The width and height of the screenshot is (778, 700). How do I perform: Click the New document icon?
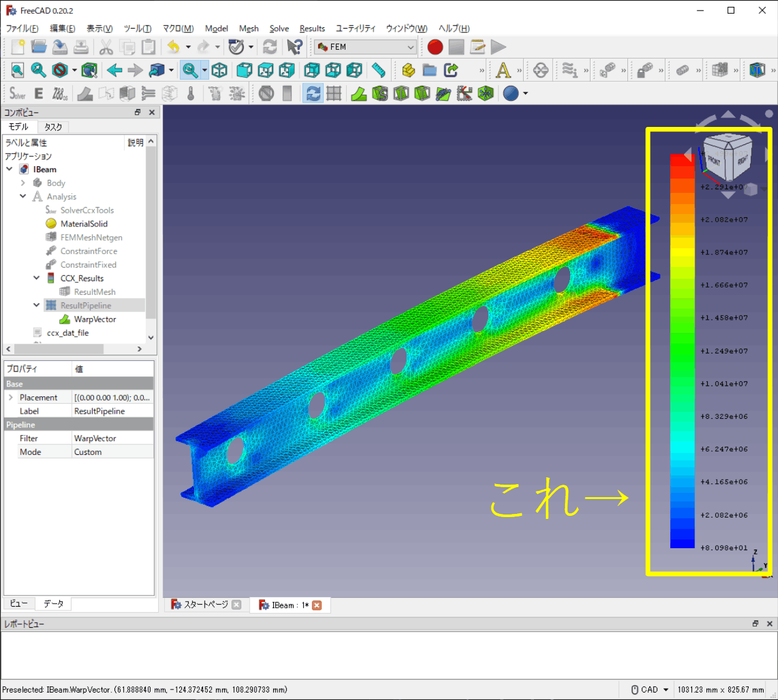pos(18,47)
